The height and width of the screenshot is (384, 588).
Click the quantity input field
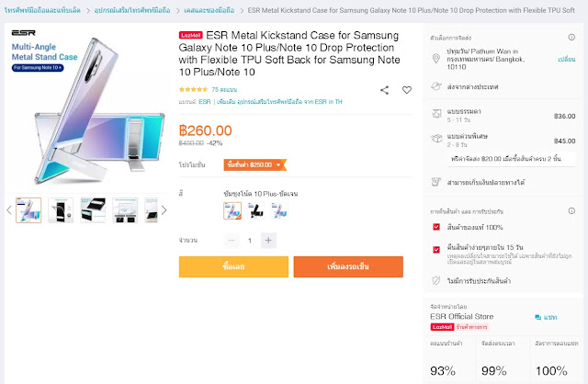click(x=250, y=240)
